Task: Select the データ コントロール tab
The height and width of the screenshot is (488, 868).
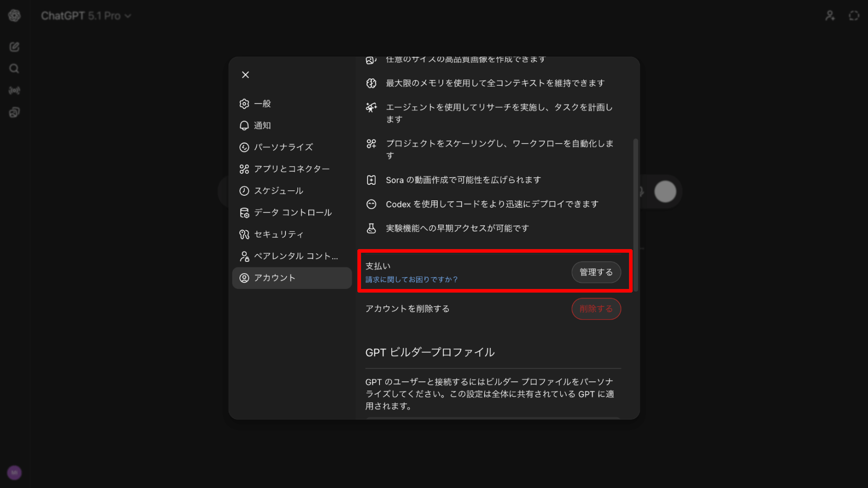Action: [x=292, y=212]
